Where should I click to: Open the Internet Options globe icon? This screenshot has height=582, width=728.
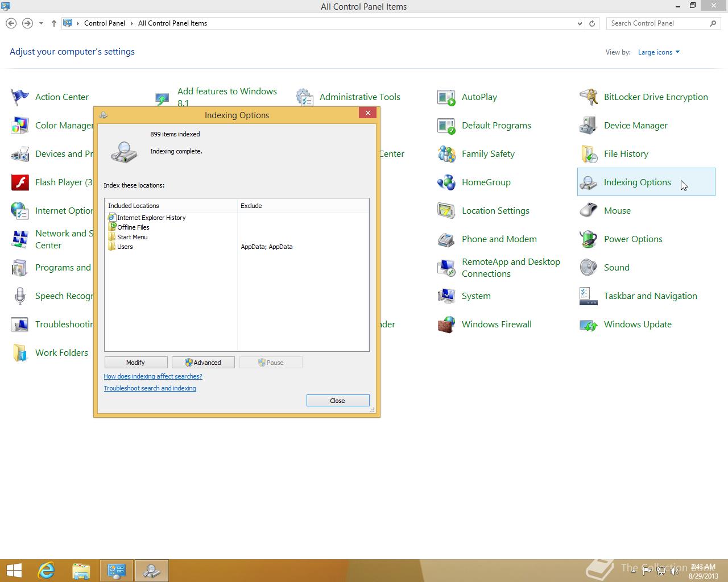pos(20,211)
